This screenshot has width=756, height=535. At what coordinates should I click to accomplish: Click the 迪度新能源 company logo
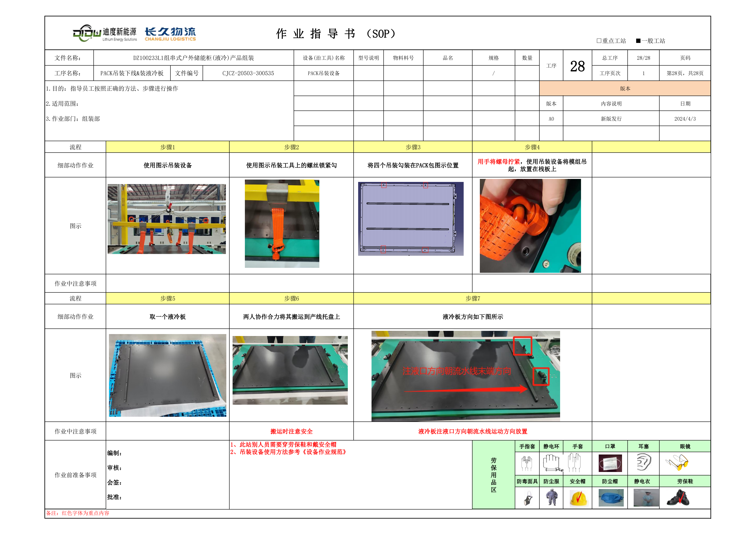tap(105, 34)
